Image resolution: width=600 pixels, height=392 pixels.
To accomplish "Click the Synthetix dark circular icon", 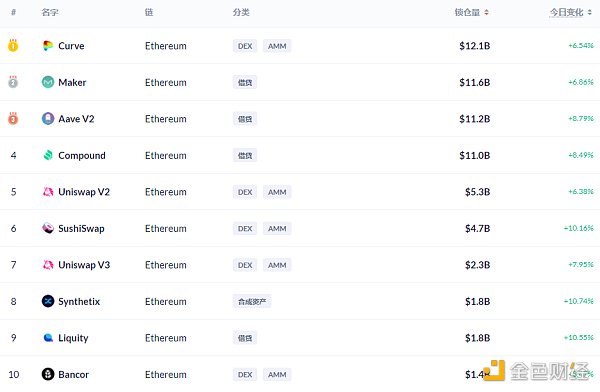I will tap(48, 301).
